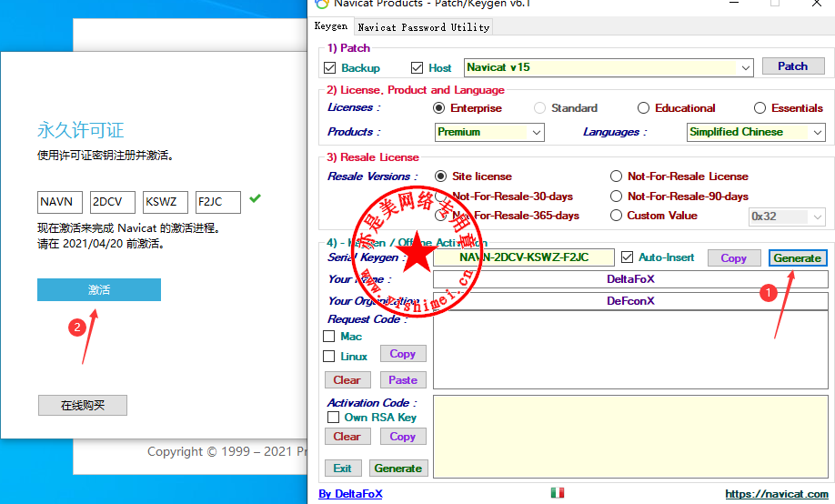Image resolution: width=835 pixels, height=504 pixels.
Task: Click the KSWZ license key field
Action: click(x=165, y=202)
